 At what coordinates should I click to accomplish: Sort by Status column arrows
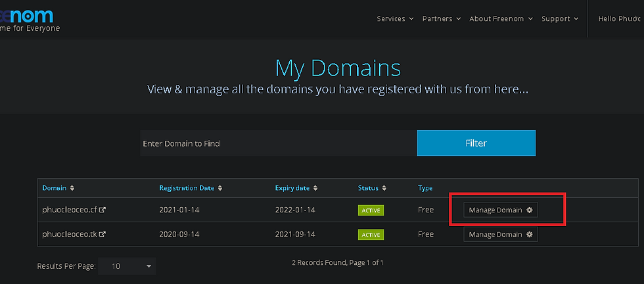[x=384, y=188]
